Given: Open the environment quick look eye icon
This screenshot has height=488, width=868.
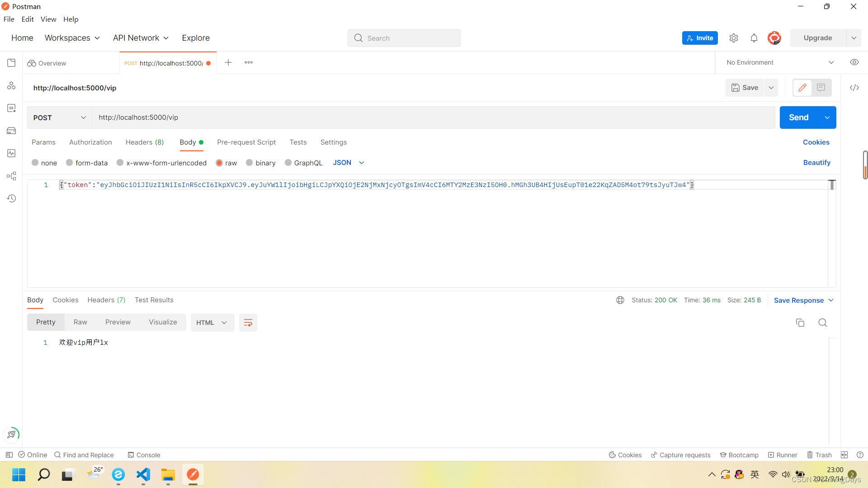Looking at the screenshot, I should [x=854, y=62].
